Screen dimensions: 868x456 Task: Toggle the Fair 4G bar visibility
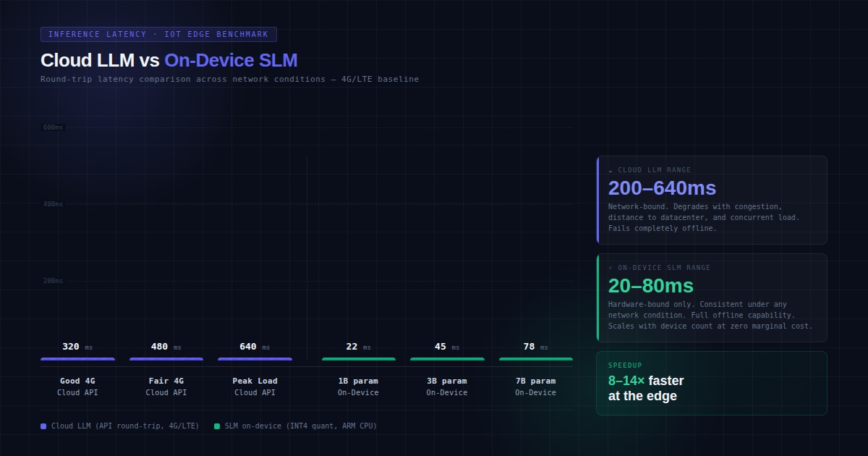pos(166,358)
